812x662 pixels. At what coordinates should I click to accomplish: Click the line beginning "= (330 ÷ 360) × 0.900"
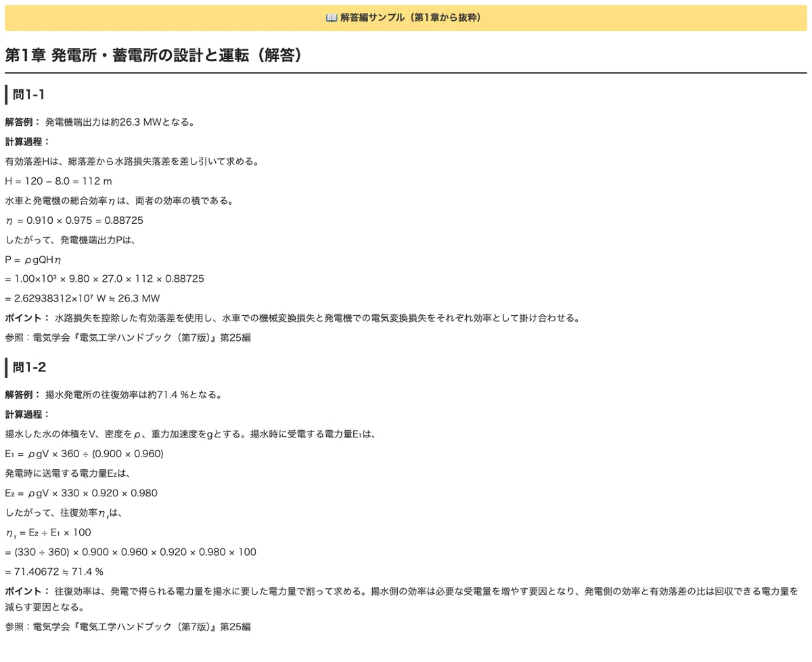(x=131, y=552)
